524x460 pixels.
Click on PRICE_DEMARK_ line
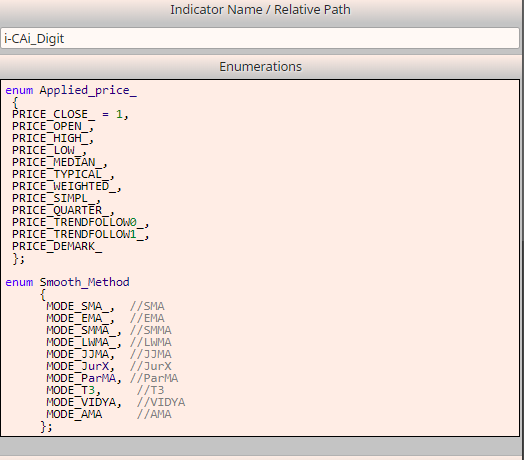coord(57,247)
